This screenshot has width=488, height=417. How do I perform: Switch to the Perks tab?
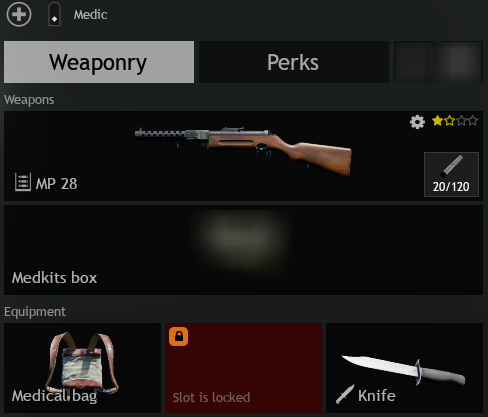[x=294, y=62]
